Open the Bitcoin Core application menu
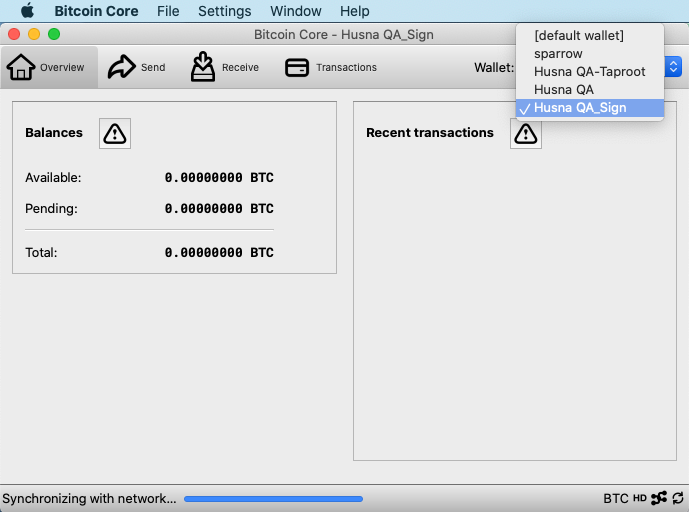Viewport: 689px width, 512px height. (96, 11)
